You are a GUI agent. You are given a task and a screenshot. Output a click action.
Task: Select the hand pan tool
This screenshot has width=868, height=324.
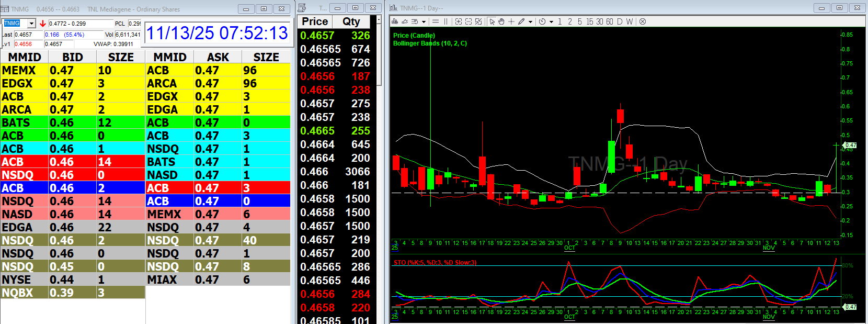click(501, 21)
